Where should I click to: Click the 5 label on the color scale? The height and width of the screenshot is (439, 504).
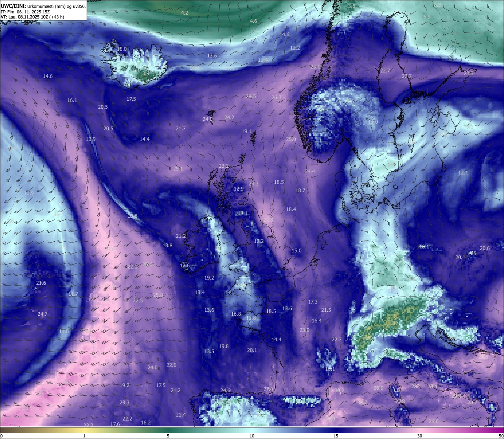pos(168,436)
